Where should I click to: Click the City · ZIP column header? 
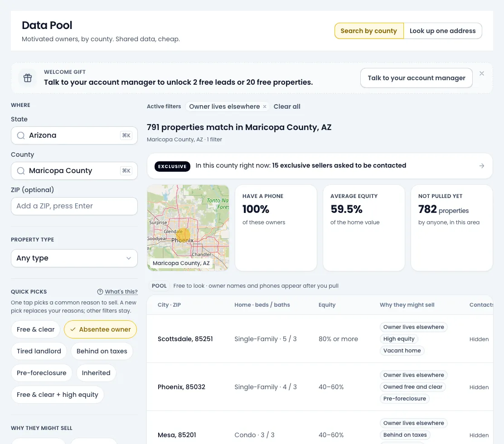click(169, 304)
